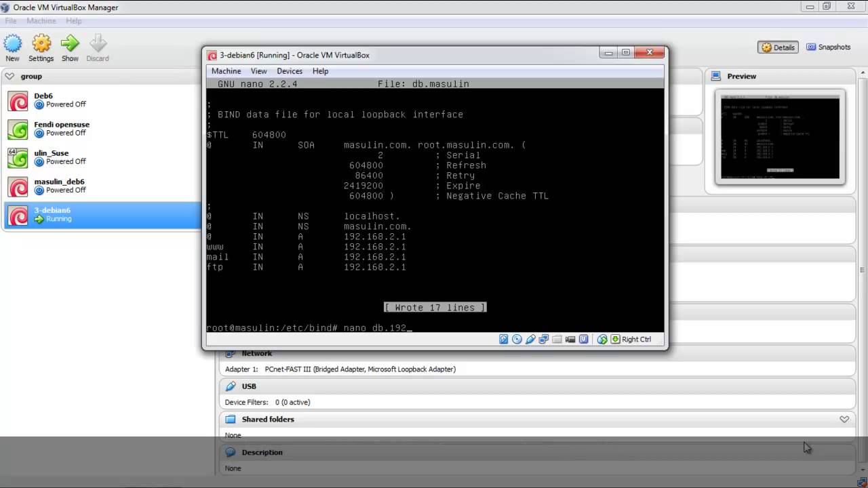The image size is (868, 488).
Task: Open the Help menu of 3-debian6 window
Action: [320, 71]
